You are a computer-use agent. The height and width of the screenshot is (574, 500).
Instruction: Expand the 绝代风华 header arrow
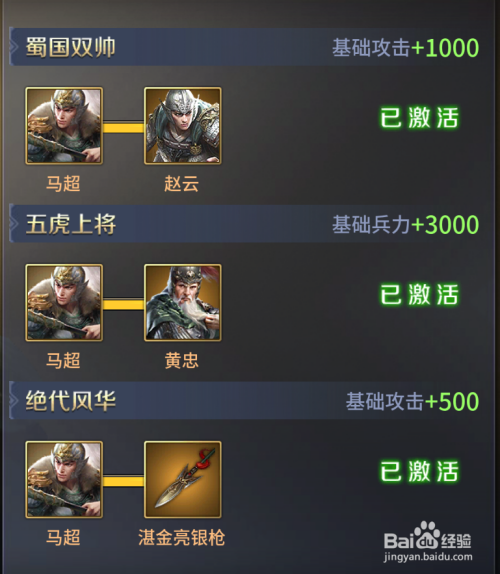click(x=14, y=400)
